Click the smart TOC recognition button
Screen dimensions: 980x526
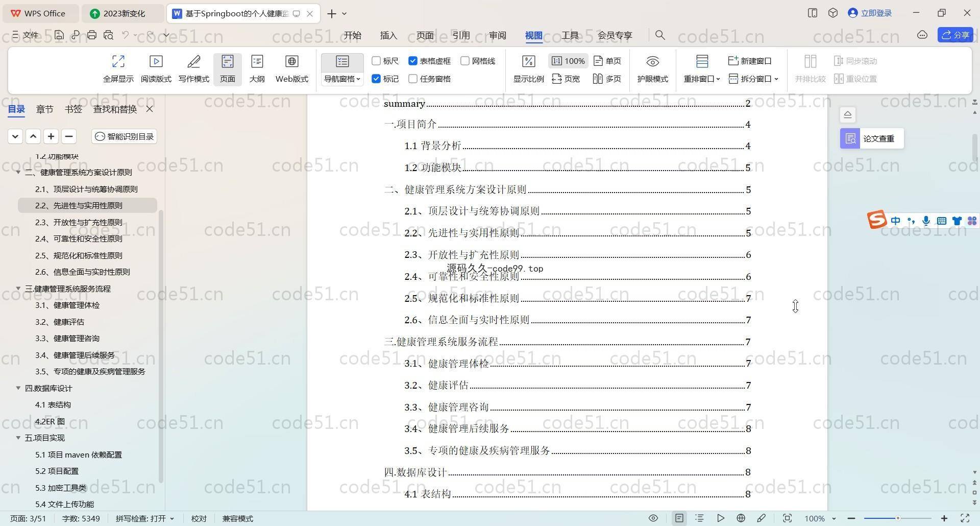tap(125, 136)
